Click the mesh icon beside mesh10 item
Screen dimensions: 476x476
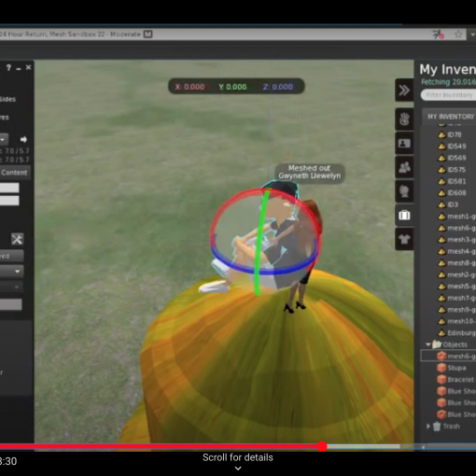[441, 321]
